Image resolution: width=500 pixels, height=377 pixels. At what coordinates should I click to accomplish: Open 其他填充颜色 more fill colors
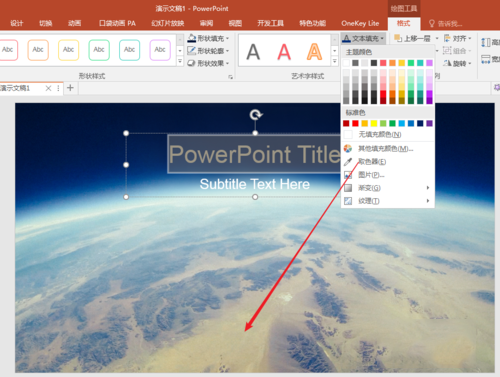(385, 149)
